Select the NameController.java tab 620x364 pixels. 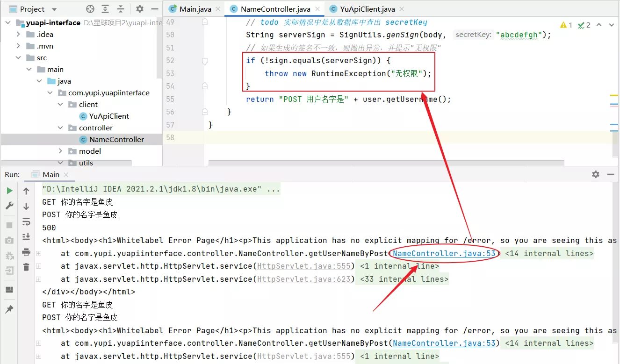pos(276,9)
